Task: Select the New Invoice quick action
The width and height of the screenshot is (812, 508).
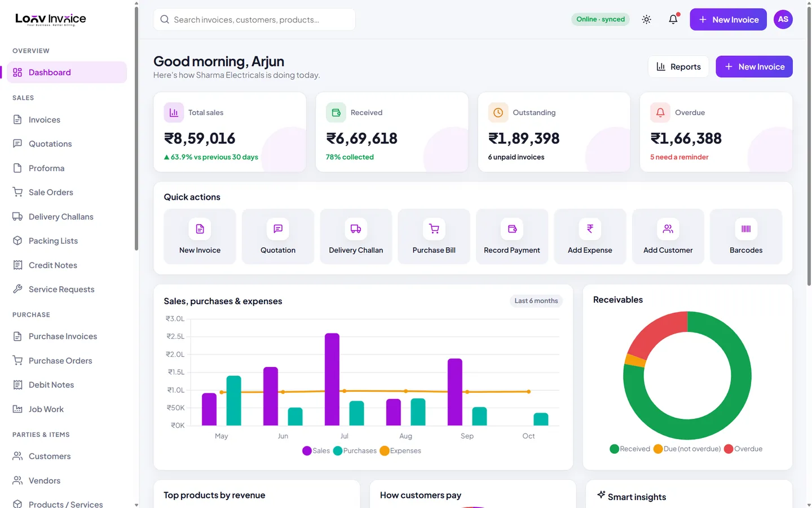Action: pos(200,237)
